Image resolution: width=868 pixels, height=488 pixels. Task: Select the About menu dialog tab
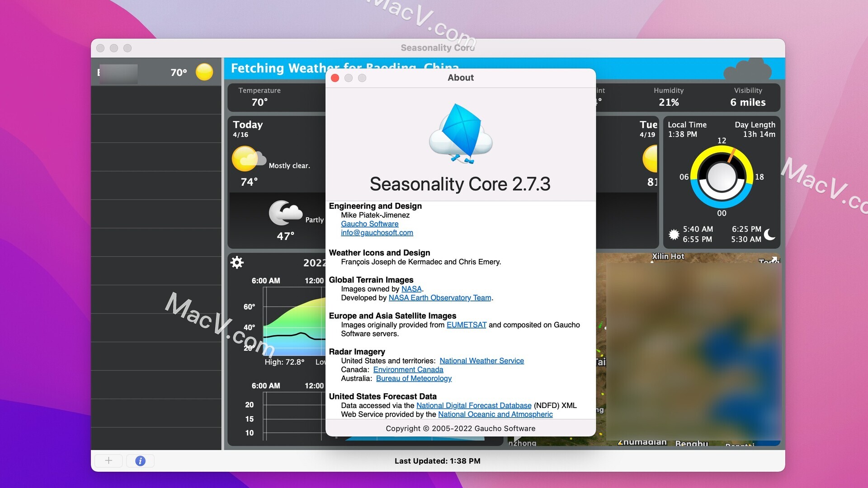(461, 77)
